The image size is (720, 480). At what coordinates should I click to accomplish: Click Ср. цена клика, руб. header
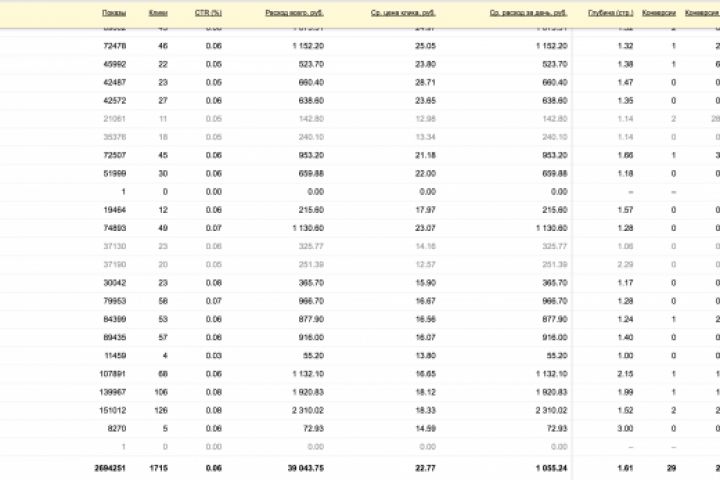coord(410,13)
